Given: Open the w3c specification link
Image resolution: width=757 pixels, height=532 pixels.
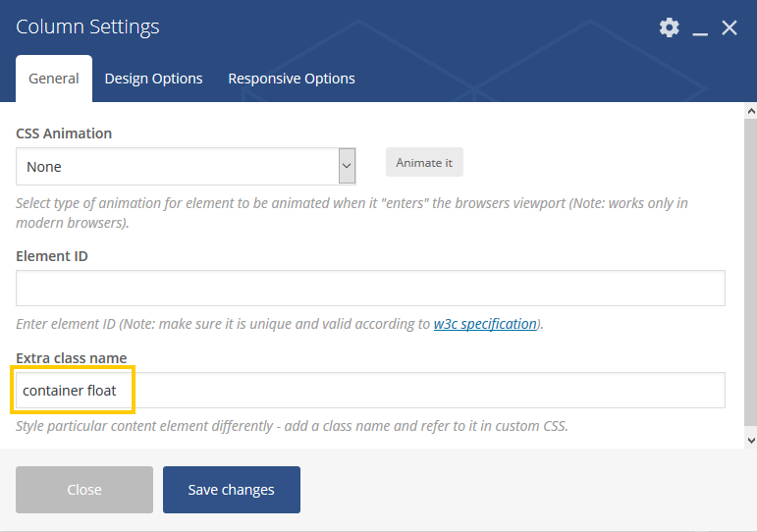Looking at the screenshot, I should (485, 324).
